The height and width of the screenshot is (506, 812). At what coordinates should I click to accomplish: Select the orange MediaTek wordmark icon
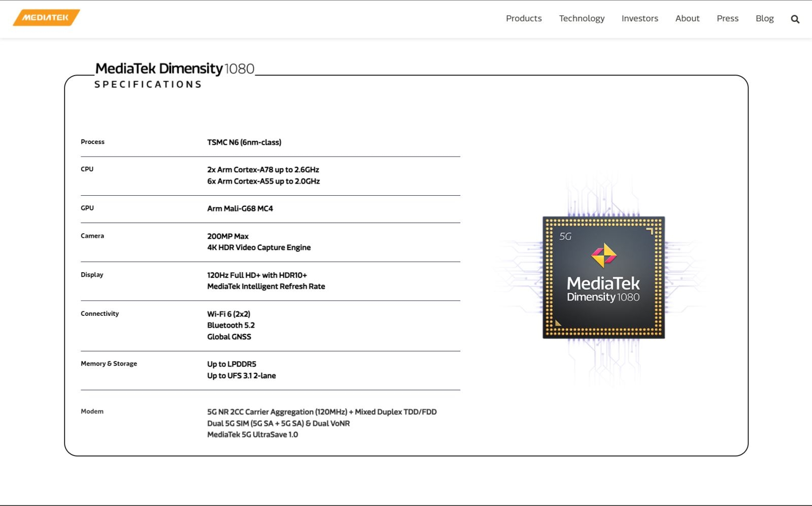tap(46, 18)
